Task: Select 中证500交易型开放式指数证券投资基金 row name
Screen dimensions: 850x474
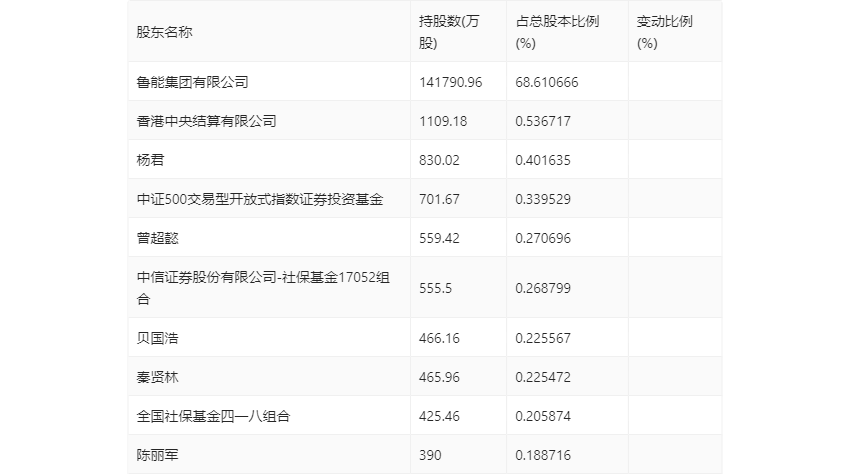Action: click(260, 199)
